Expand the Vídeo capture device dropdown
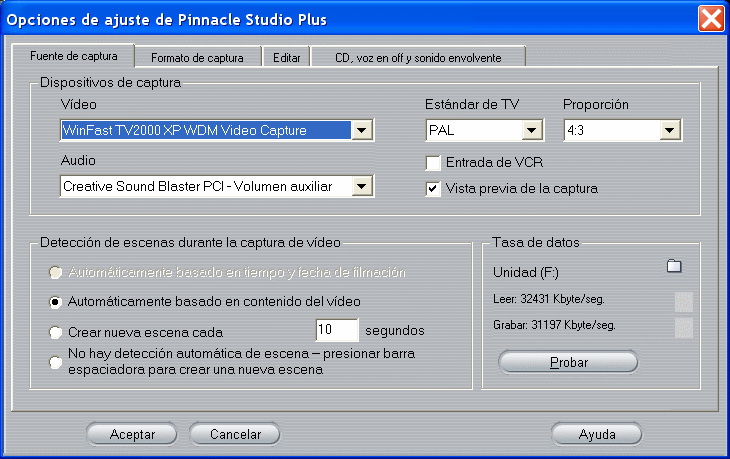The width and height of the screenshot is (730, 459). [x=362, y=130]
